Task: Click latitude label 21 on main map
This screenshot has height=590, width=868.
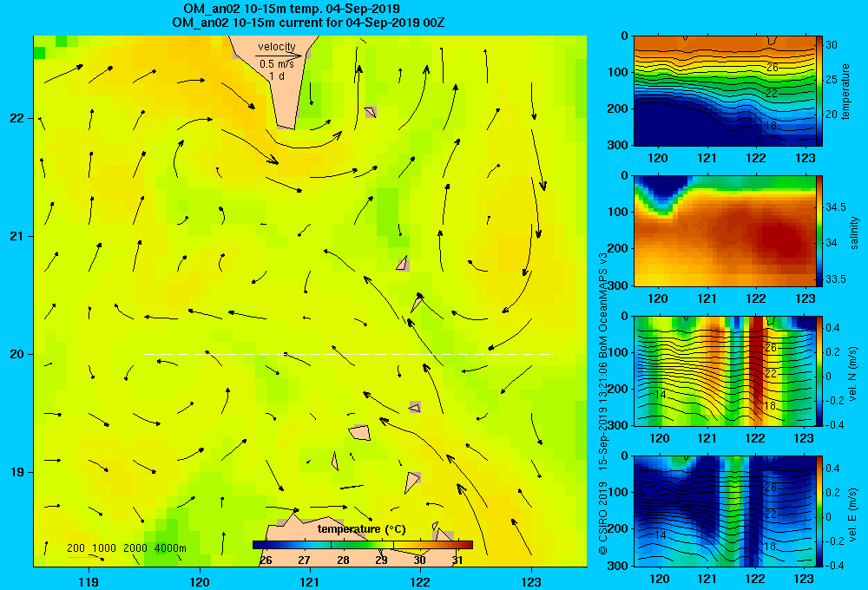Action: [16, 236]
